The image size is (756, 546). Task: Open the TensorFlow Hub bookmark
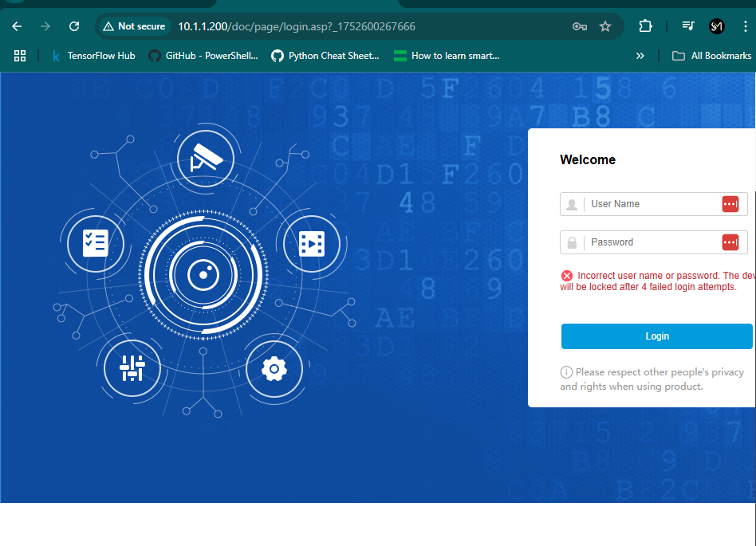pyautogui.click(x=93, y=56)
